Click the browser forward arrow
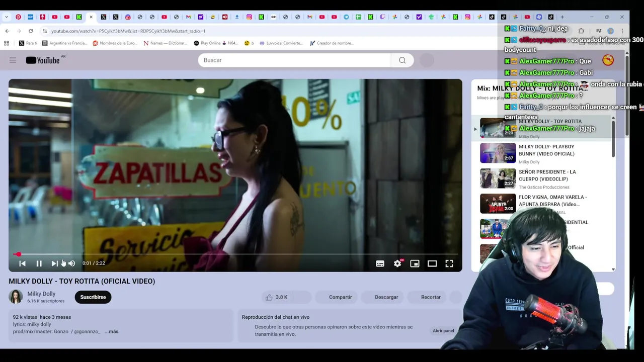The width and height of the screenshot is (644, 362). pos(19,31)
